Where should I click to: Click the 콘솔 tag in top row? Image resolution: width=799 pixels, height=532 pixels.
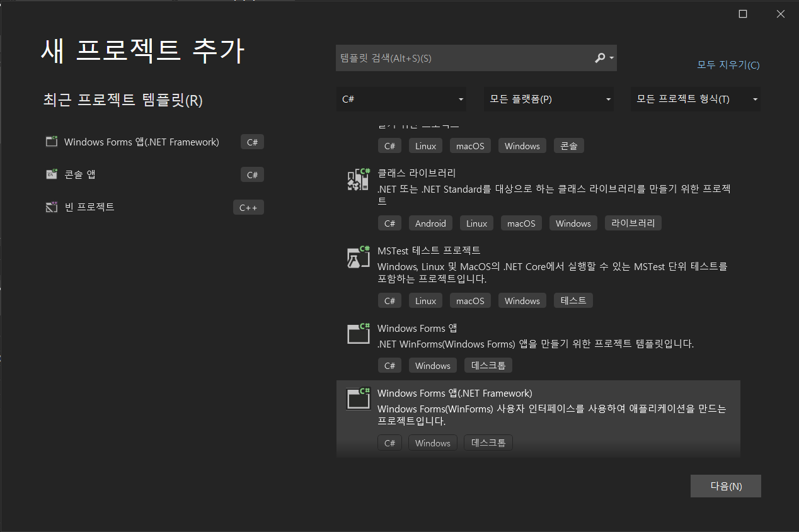(x=569, y=146)
